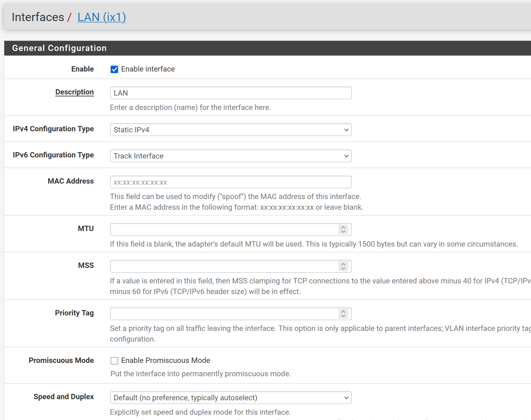The width and height of the screenshot is (531, 420).
Task: Open the LAN (ix1) breadcrumb link
Action: (101, 17)
